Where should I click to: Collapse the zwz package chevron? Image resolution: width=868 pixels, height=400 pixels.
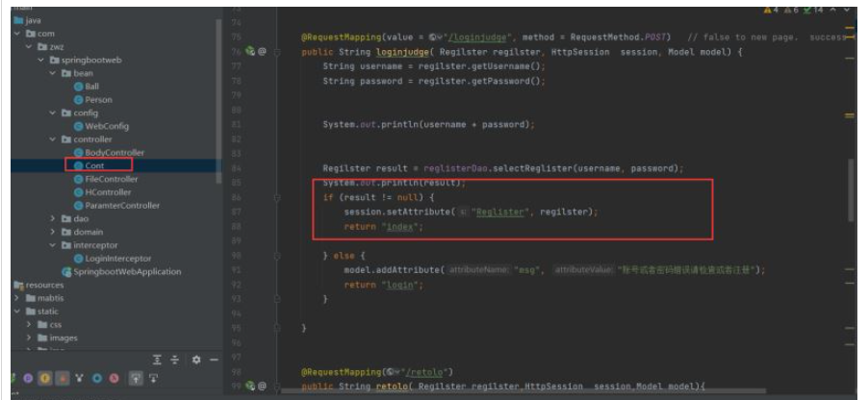(29, 47)
